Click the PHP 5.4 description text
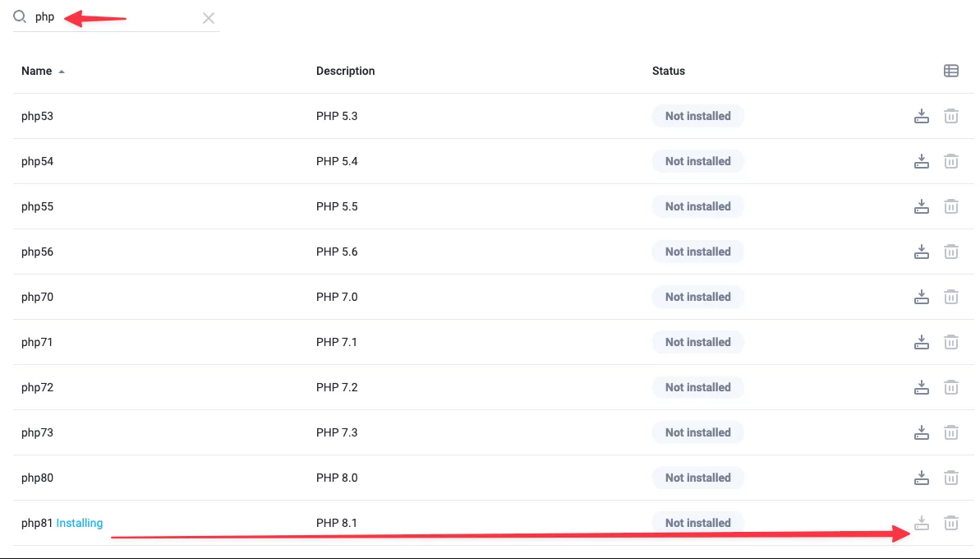Viewport: 980px width, 559px height. pyautogui.click(x=337, y=161)
